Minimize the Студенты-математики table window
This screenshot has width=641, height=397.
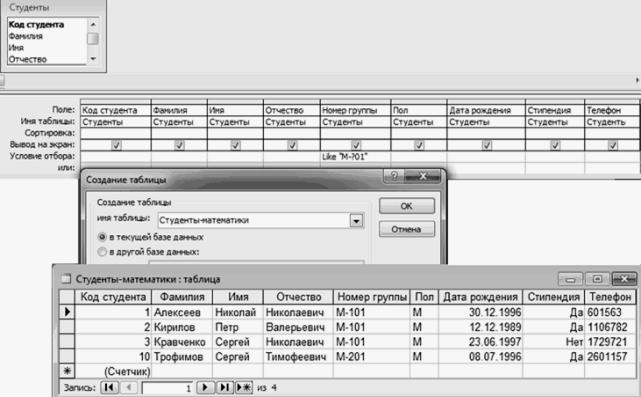tap(571, 279)
